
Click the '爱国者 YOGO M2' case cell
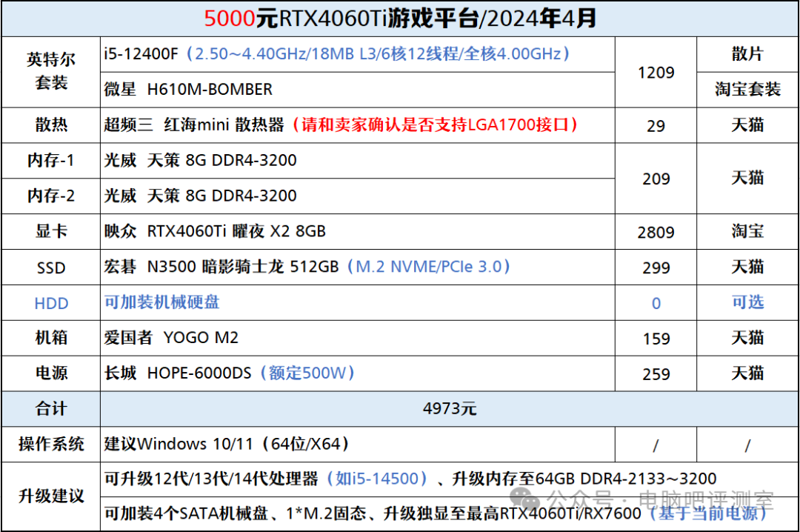click(358, 338)
